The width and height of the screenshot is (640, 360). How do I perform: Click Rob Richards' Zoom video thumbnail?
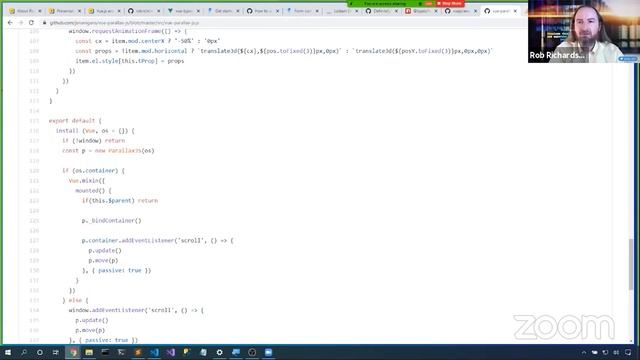(x=584, y=31)
